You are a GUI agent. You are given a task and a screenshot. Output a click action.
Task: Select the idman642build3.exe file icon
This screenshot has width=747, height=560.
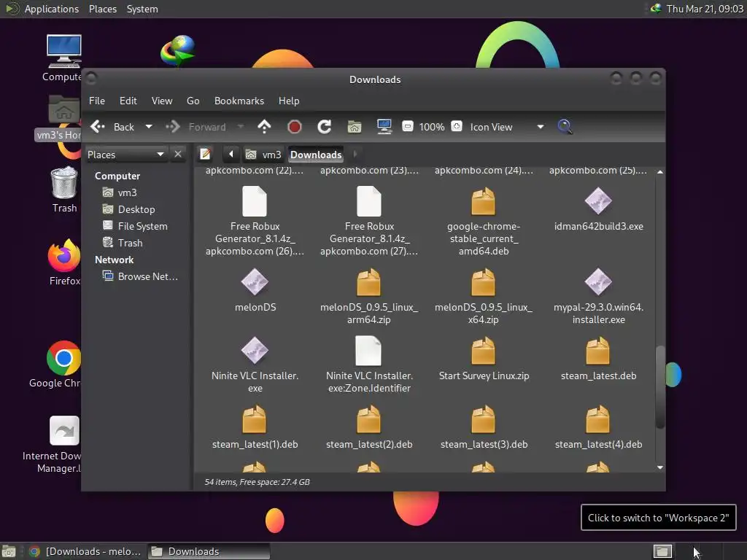click(x=598, y=201)
